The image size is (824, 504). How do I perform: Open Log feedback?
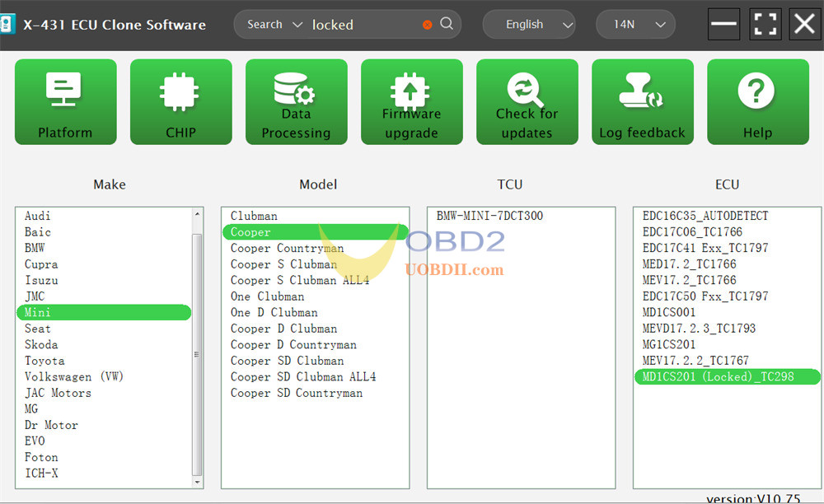(x=642, y=102)
